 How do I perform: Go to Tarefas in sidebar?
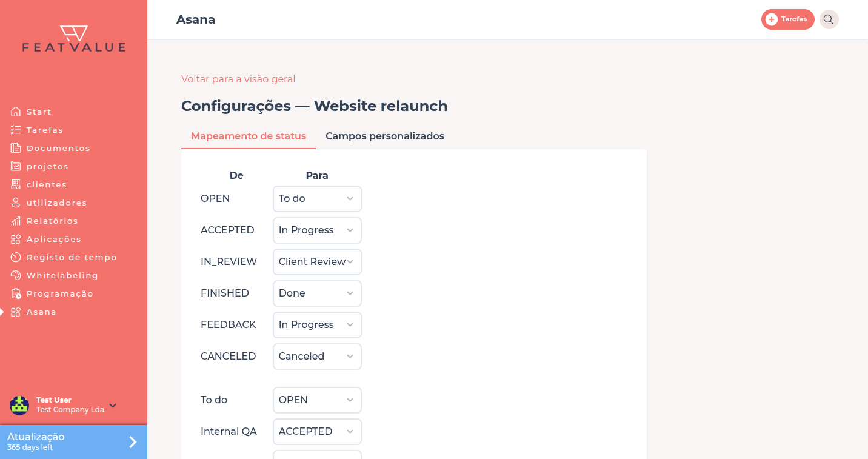(x=45, y=130)
